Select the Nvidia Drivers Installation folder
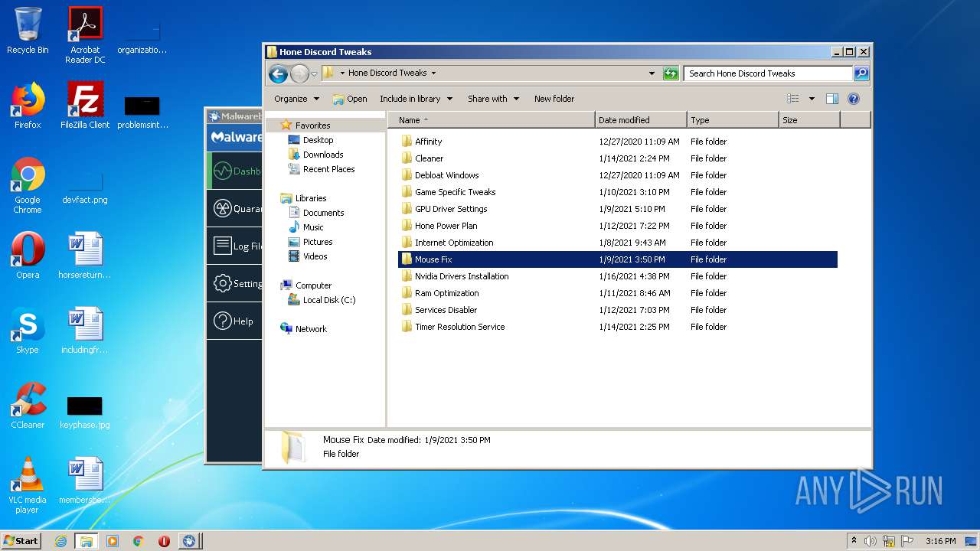This screenshot has width=980, height=551. coord(462,276)
